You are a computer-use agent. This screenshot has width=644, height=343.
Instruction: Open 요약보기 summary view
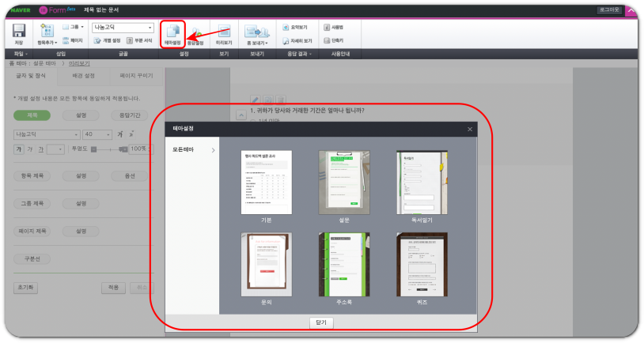coord(295,27)
